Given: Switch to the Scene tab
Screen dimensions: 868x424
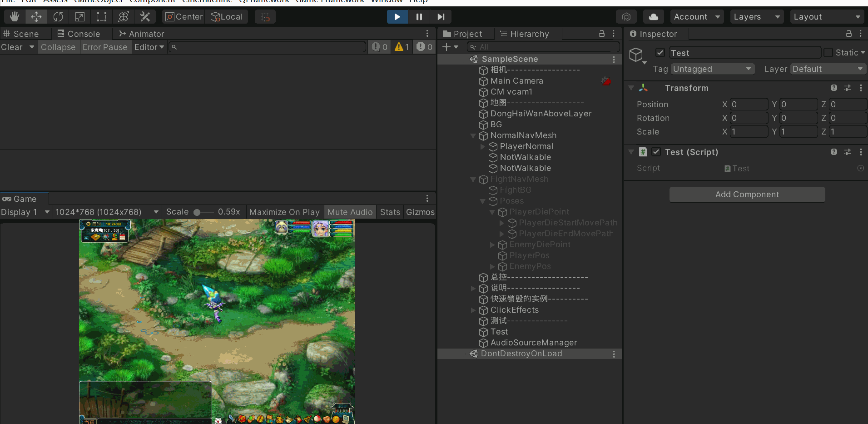Looking at the screenshot, I should pos(21,34).
